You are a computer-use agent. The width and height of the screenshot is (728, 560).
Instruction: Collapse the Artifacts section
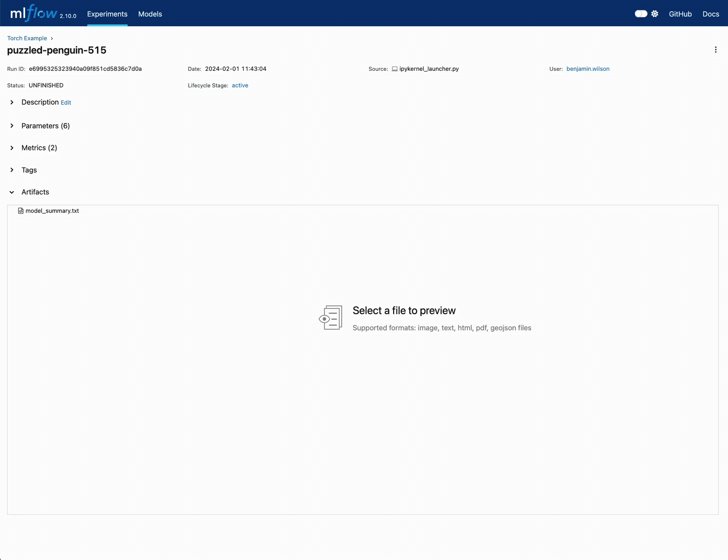[x=12, y=192]
